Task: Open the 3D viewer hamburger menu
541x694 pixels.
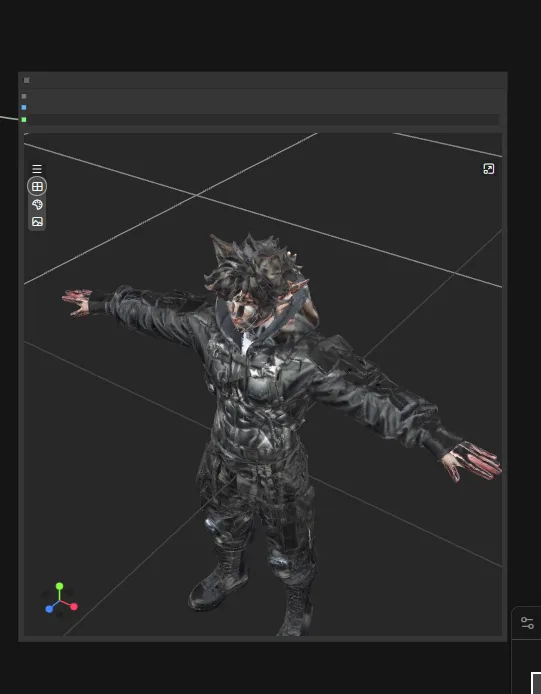Action: click(37, 169)
